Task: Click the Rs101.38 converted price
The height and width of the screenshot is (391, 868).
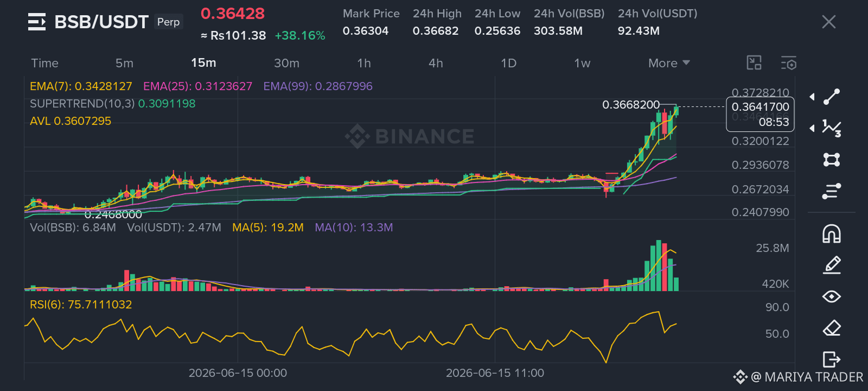Action: (233, 36)
